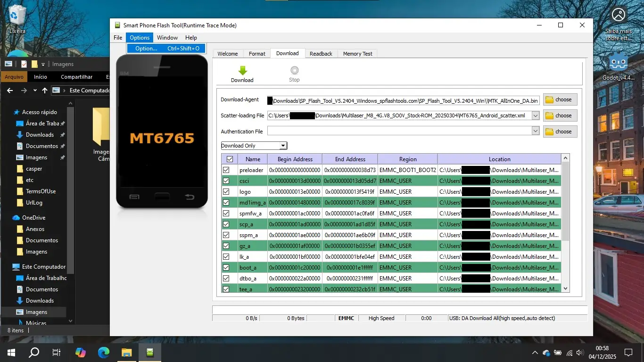Open the Download Only mode dropdown

[x=254, y=146]
